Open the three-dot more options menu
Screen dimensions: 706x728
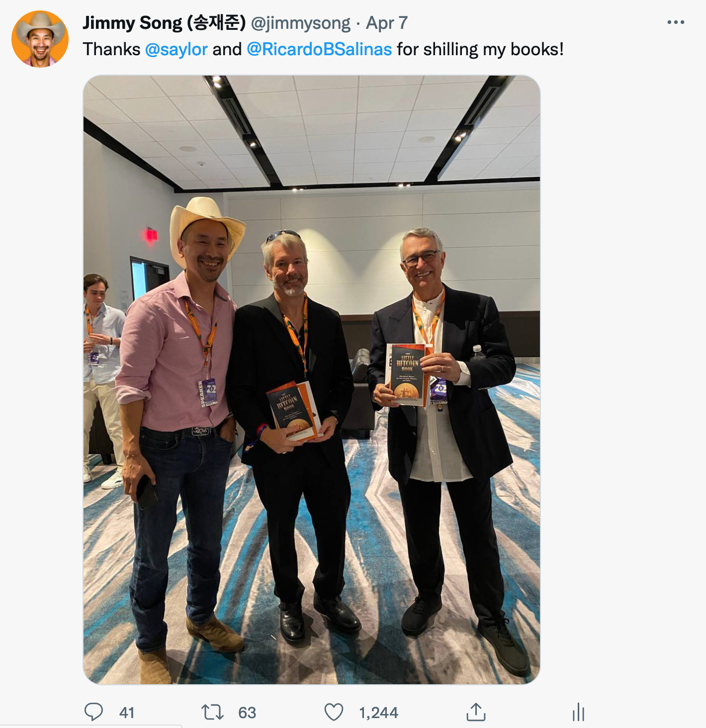pos(676,22)
